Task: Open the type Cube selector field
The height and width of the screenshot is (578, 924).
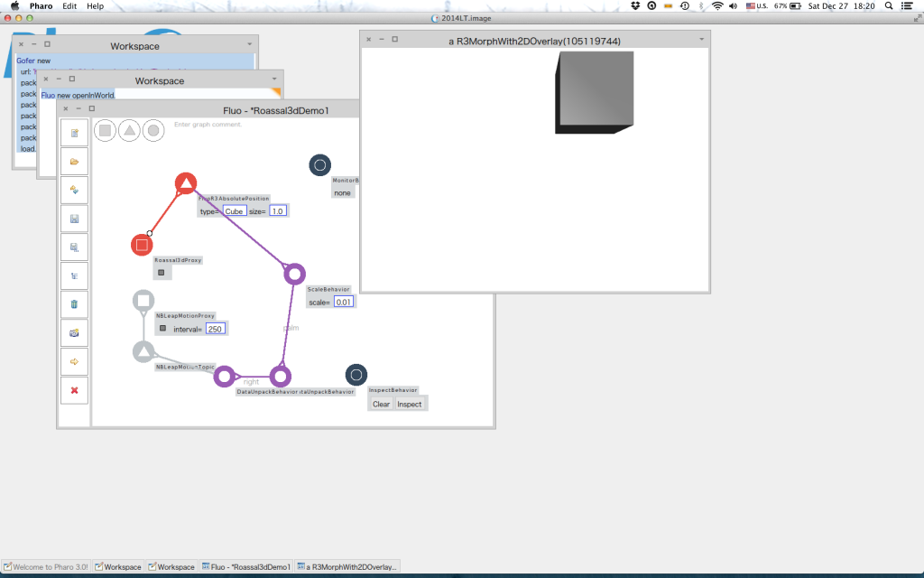Action: [x=235, y=211]
